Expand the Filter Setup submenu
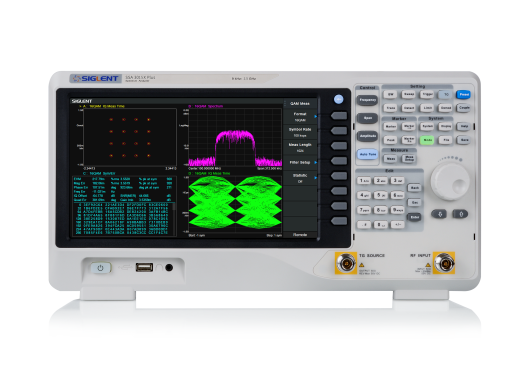This screenshot has width=520, height=380. pos(300,163)
